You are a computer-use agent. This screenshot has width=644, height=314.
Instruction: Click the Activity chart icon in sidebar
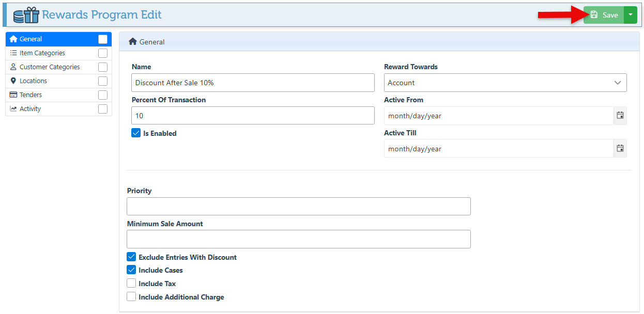point(13,109)
